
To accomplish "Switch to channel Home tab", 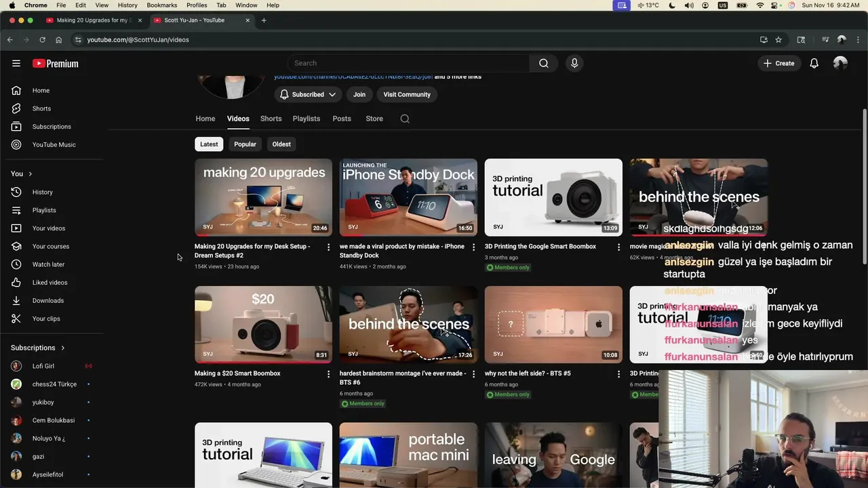I will coord(205,119).
